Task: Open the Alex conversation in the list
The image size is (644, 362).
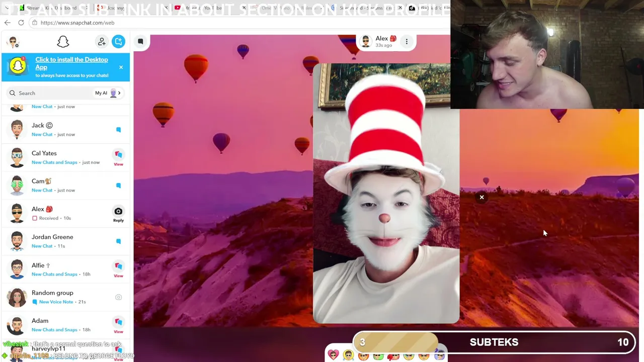Action: tap(65, 213)
